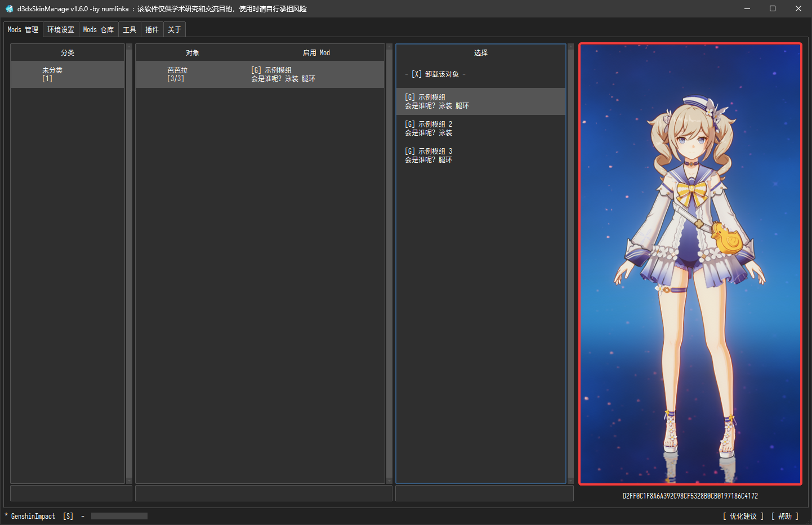Screen dimensions: 812x525
Task: Maximize the d3dxSkinManage window
Action: 773,8
